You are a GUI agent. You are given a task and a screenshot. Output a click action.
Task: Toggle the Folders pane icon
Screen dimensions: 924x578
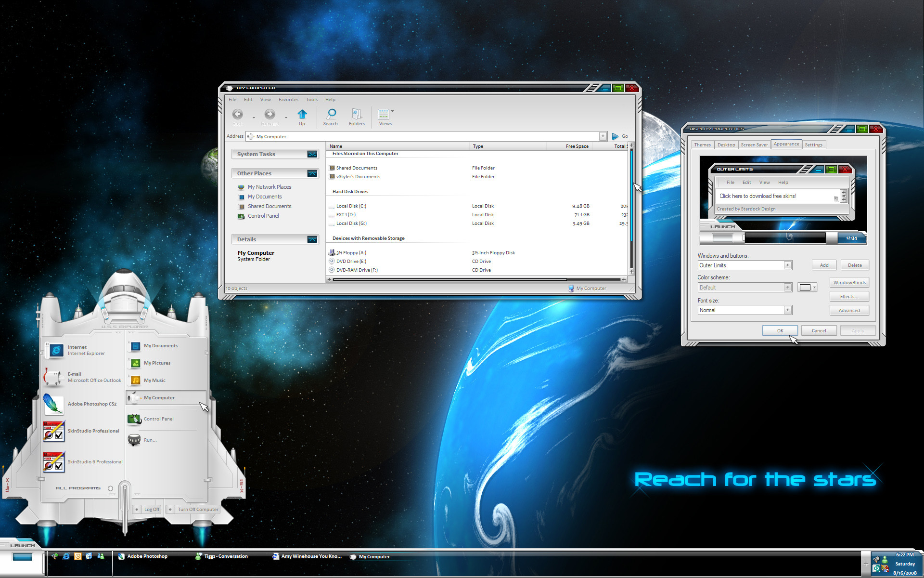click(357, 114)
